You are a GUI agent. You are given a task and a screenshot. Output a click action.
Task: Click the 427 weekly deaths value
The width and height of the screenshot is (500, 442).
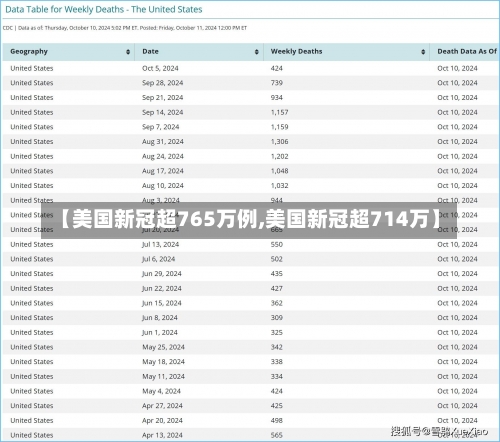pos(277,288)
